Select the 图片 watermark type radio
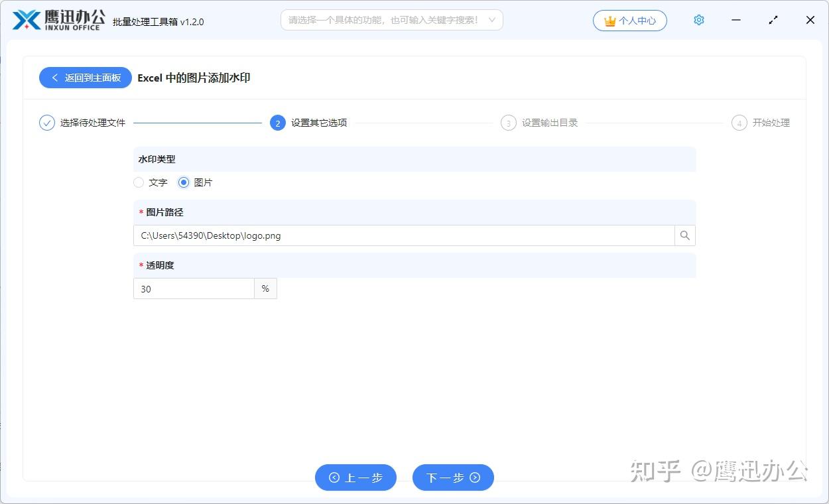 click(x=184, y=182)
